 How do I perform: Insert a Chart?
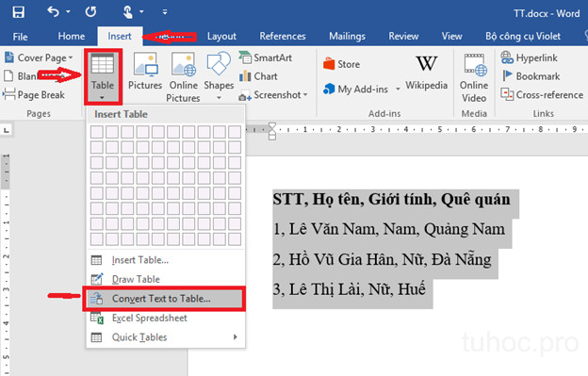[258, 76]
